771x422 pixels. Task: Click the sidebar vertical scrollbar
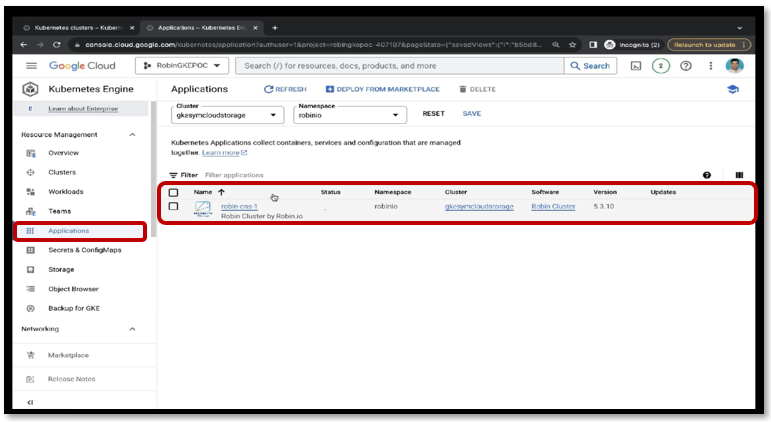tap(153, 170)
